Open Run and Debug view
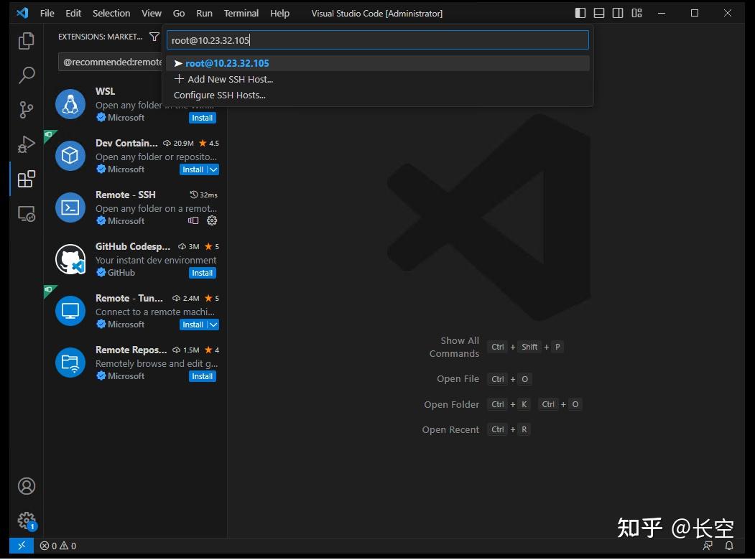Image resolution: width=755 pixels, height=560 pixels. click(26, 144)
